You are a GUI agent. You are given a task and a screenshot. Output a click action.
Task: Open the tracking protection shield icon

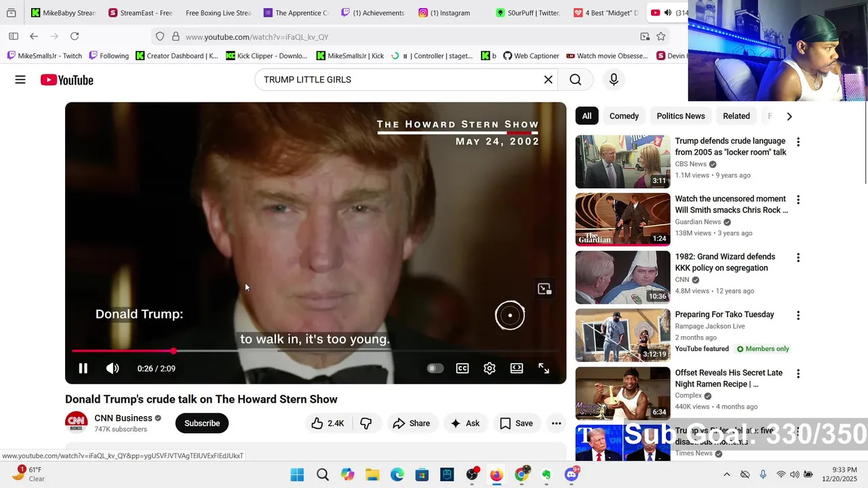point(160,37)
